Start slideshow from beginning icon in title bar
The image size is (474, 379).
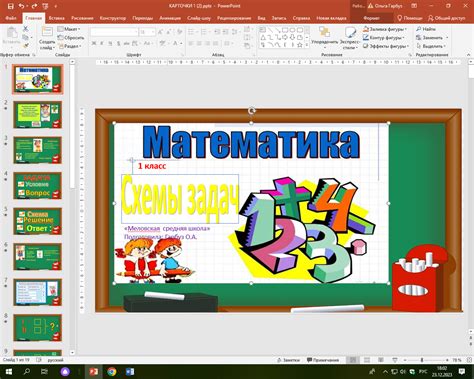pyautogui.click(x=46, y=6)
